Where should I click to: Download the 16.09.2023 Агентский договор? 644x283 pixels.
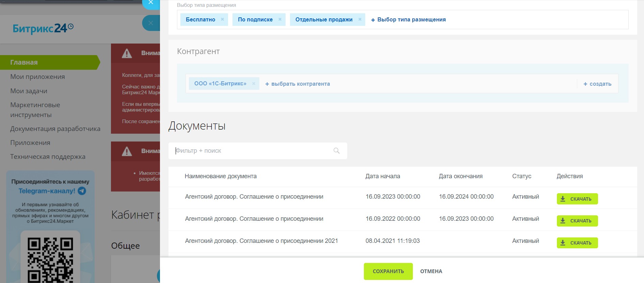click(x=577, y=199)
